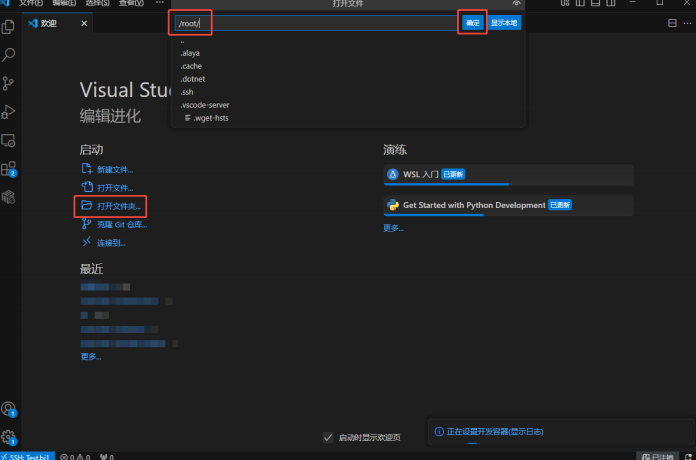Viewport: 696px width, 460px height.
Task: Open the WSL 入门 walkthrough card
Action: point(508,174)
